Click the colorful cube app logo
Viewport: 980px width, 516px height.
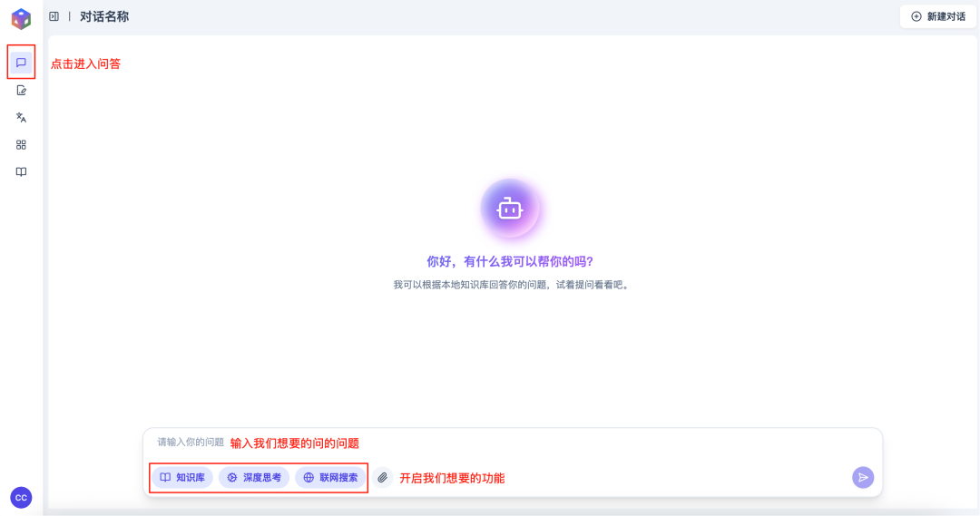tap(21, 19)
